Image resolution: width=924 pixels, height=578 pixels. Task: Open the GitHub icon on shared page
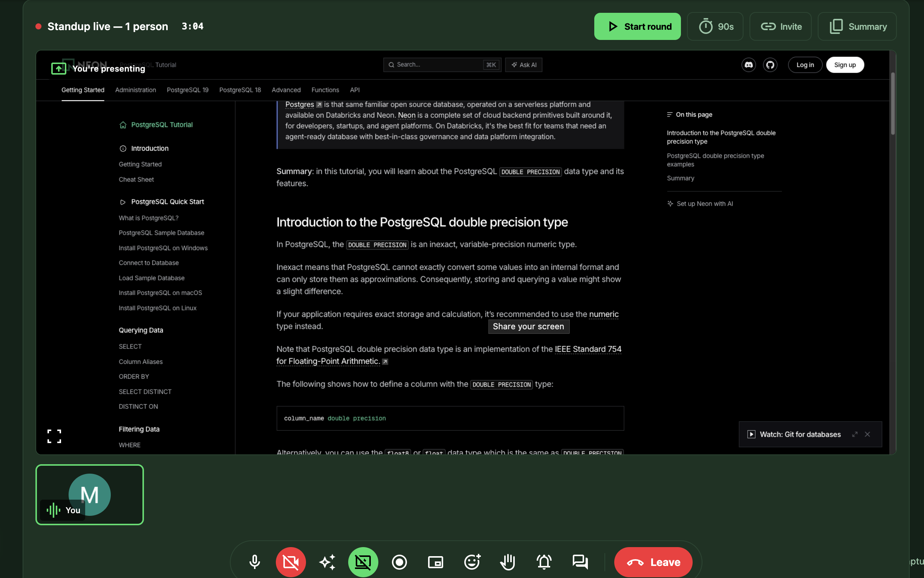pos(770,64)
